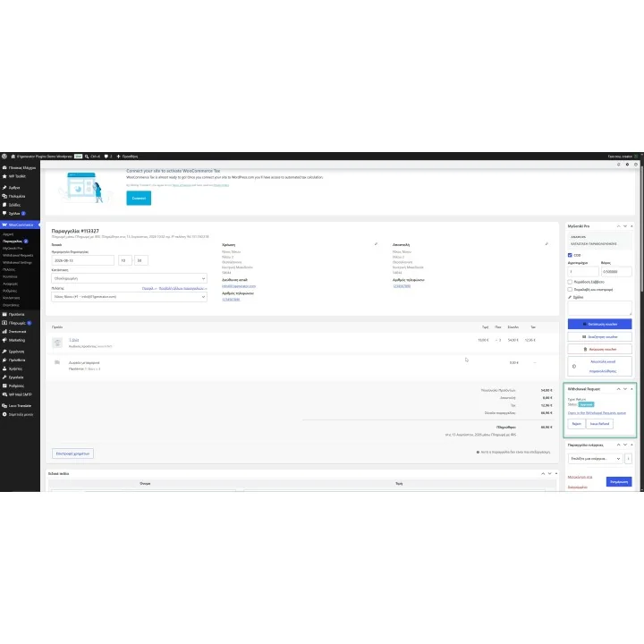Collapse the MyGeniki Pro panel
Screen dimensions: 644x644
pos(631,226)
